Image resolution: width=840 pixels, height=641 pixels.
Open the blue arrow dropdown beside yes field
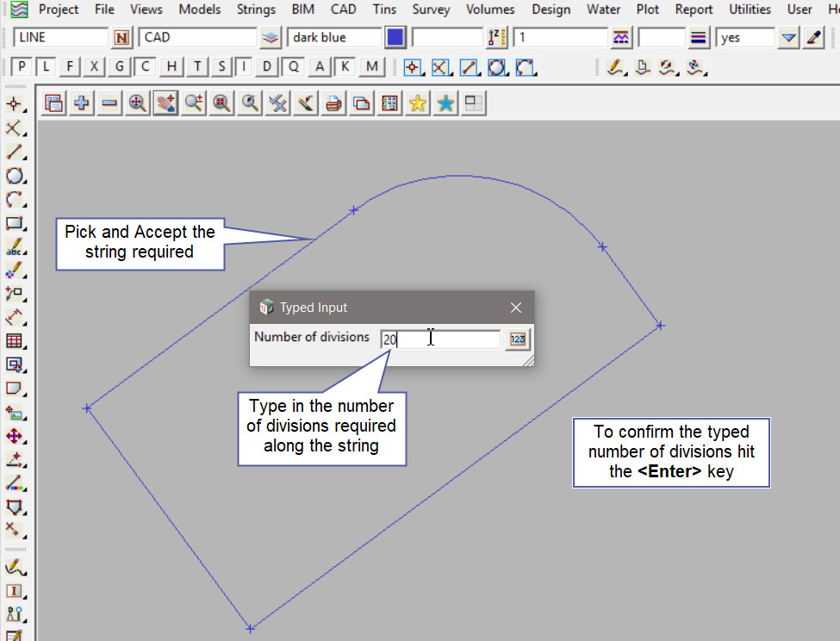[788, 38]
